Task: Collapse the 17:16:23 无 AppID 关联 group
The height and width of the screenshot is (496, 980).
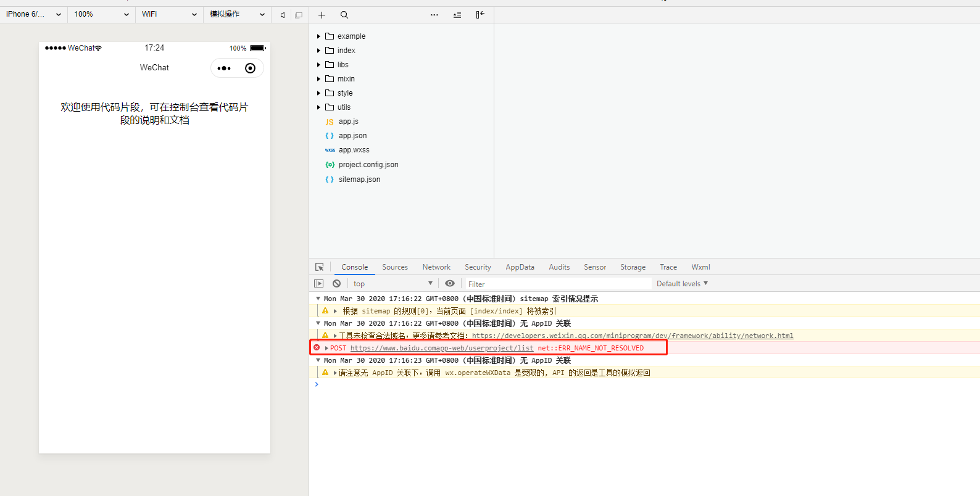Action: point(318,360)
